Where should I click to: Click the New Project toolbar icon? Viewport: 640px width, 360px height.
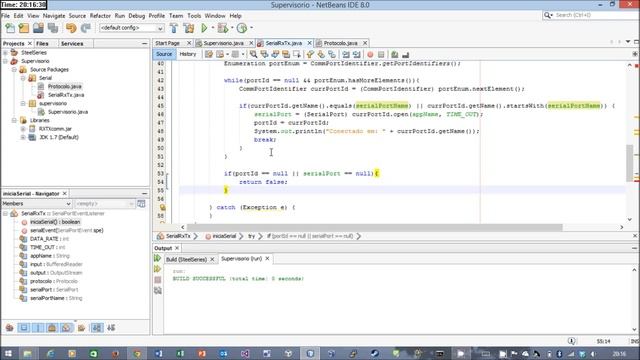coord(24,28)
